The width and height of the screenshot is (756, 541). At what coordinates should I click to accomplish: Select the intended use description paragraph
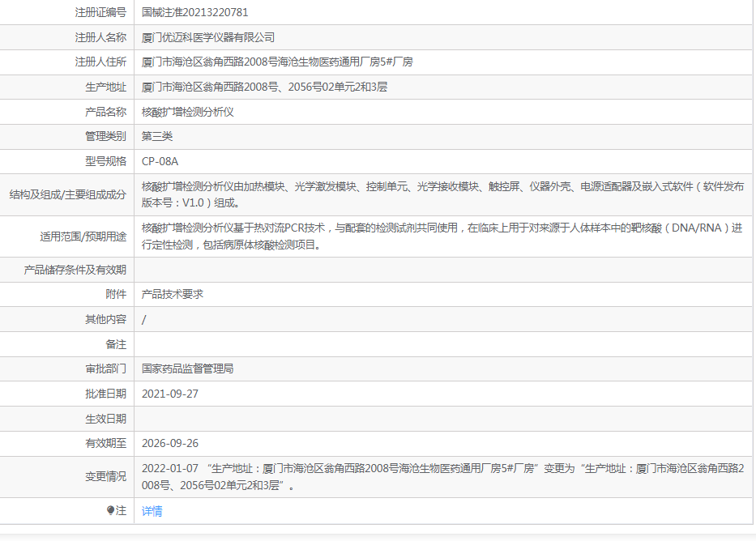coord(442,236)
